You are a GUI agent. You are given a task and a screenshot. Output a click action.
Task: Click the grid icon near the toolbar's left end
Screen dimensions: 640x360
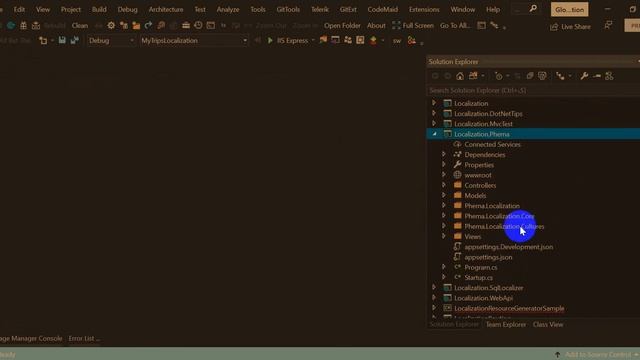click(23, 25)
